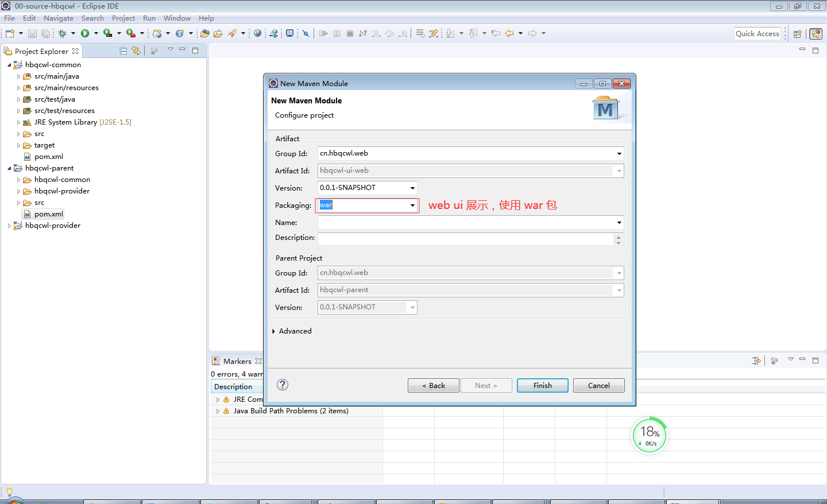Open the Web Browser globe icon
This screenshot has width=827, height=504.
pyautogui.click(x=257, y=33)
